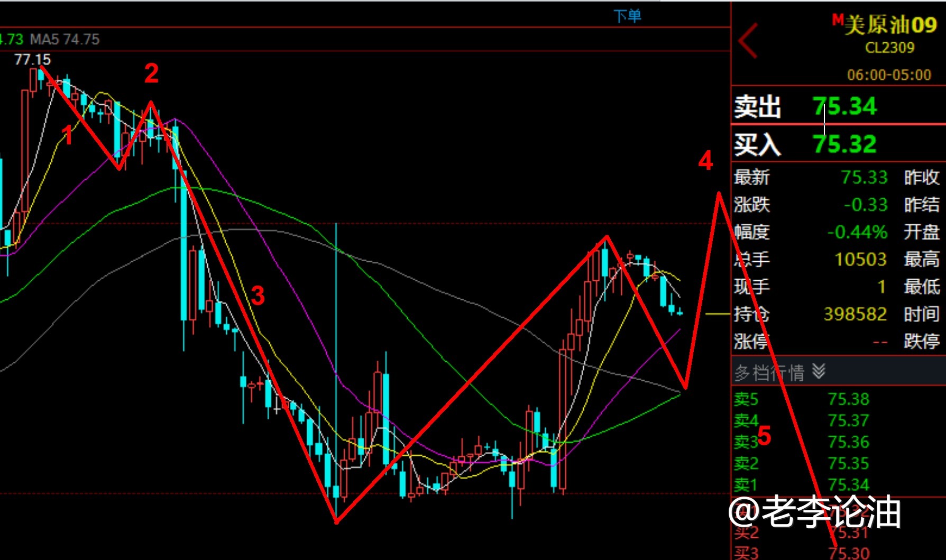Click the trading hours 06:00-05:00
Image resolution: width=946 pixels, height=560 pixels.
[889, 75]
